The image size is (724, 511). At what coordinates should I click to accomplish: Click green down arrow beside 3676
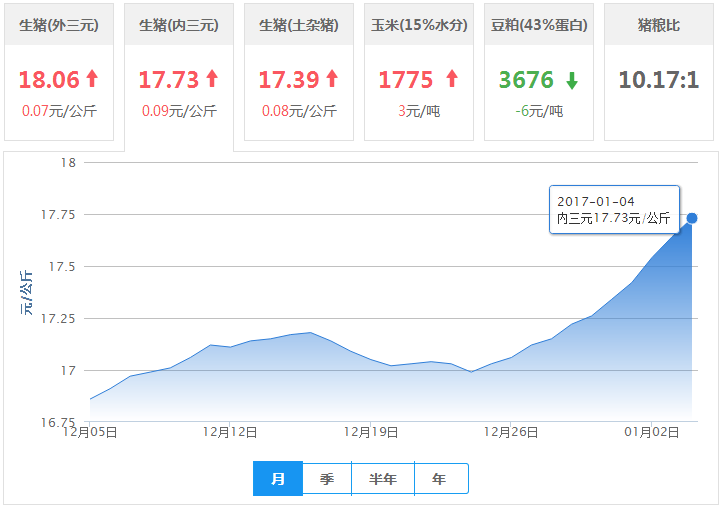(x=572, y=81)
